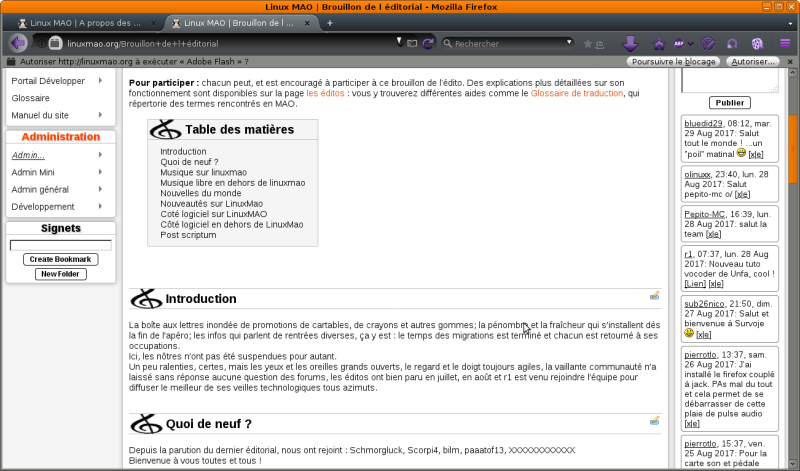Edit the 'Quoi de neuf ?' section icon

click(x=655, y=420)
